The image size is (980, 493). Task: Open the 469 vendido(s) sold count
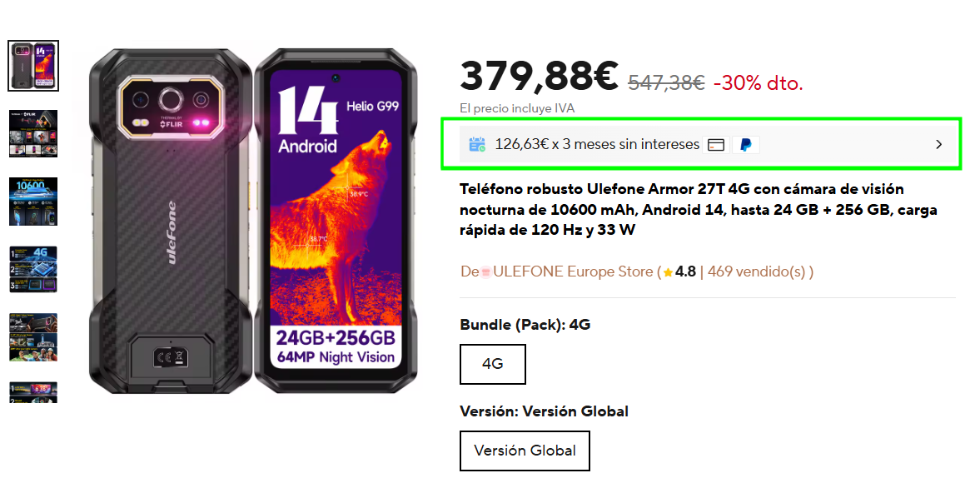point(757,271)
